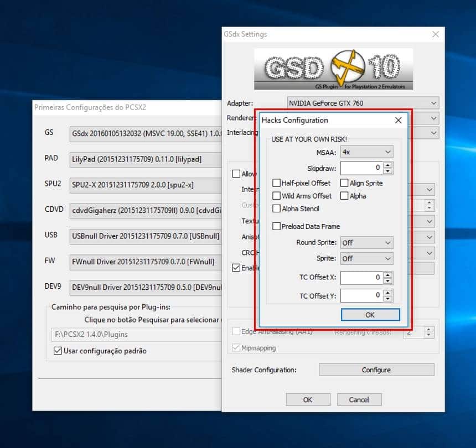Image resolution: width=476 pixels, height=448 pixels.
Task: Increase Skipdraw with the up arrow
Action: click(x=388, y=165)
